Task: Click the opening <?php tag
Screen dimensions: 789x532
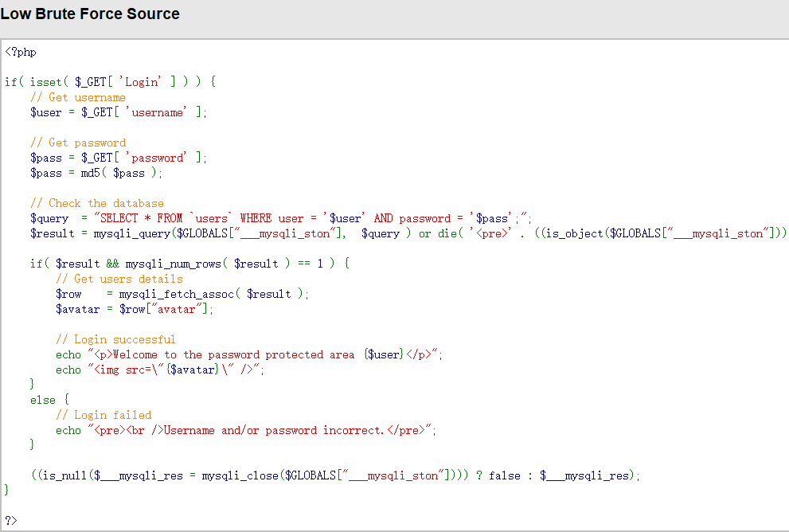Action: coord(21,52)
